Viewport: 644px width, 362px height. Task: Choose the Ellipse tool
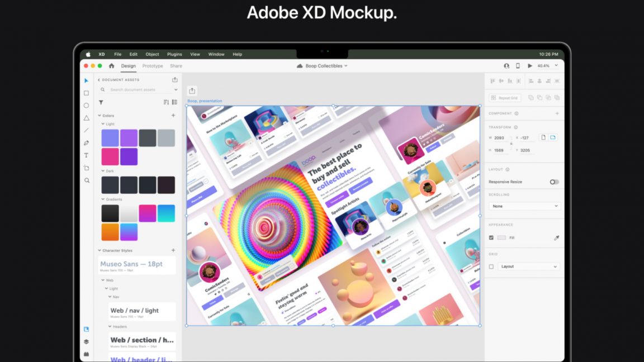pos(86,105)
